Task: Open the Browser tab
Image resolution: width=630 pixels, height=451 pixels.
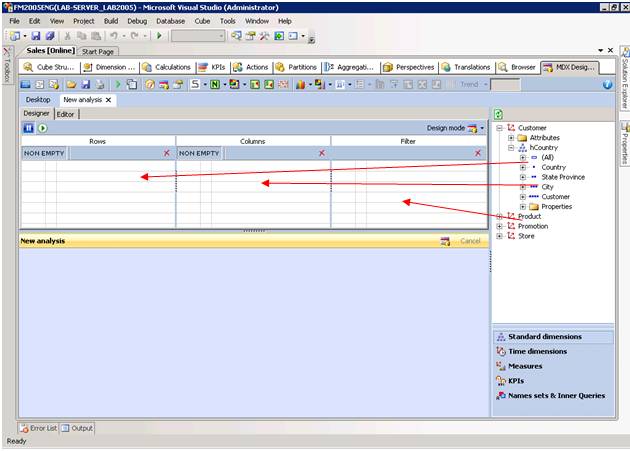Action: tap(518, 68)
